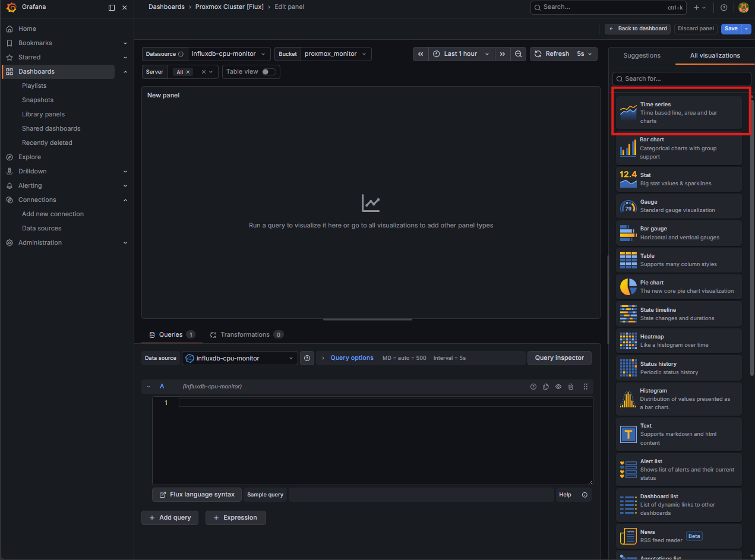Switch to the All visualizations tab

point(715,55)
